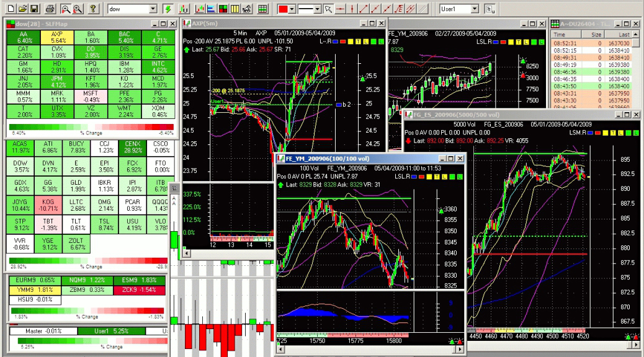
Task: Select the HSIJ9 futures cell
Action: [35, 299]
